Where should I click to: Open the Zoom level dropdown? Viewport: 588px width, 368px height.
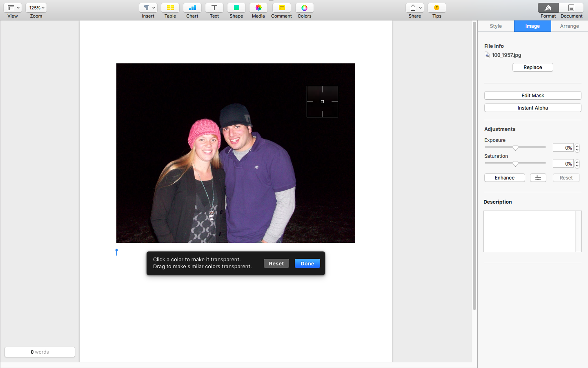tap(36, 7)
